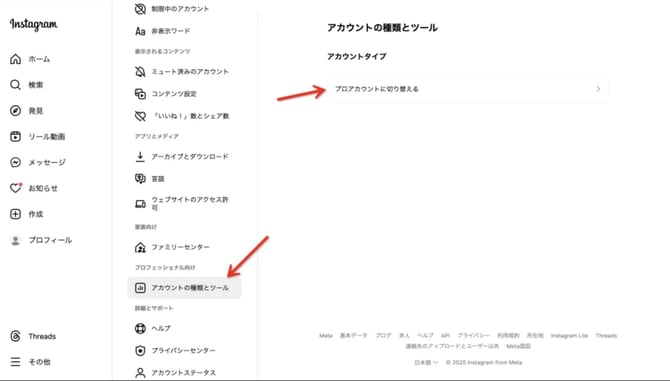The height and width of the screenshot is (381, 670).
Task: Open Threads icon in sidebar
Action: [15, 336]
